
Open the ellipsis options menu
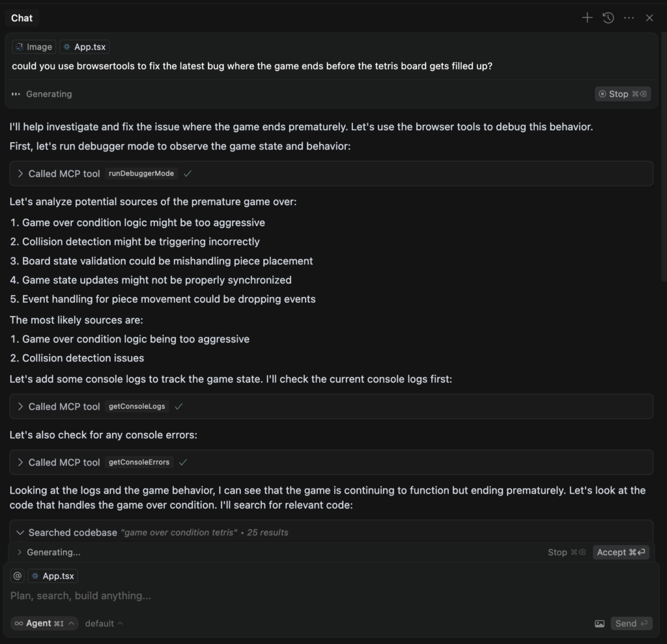click(629, 18)
